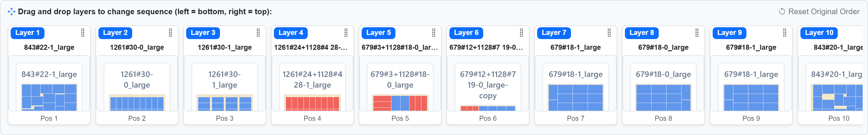Click the circular reset arrow icon
The height and width of the screenshot is (135, 868).
click(x=782, y=12)
